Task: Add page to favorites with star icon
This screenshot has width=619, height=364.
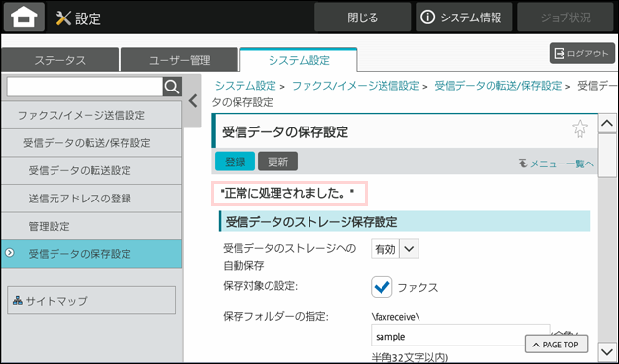Action: (579, 129)
